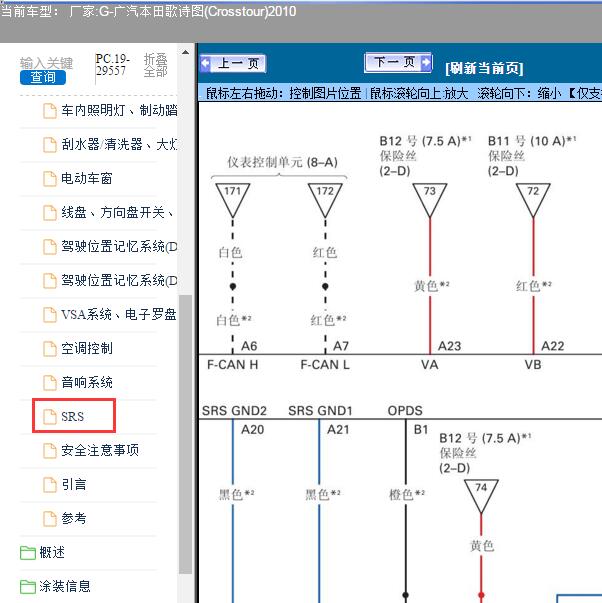
Task: Click the 安全注意事项 document icon
Action: 50,451
